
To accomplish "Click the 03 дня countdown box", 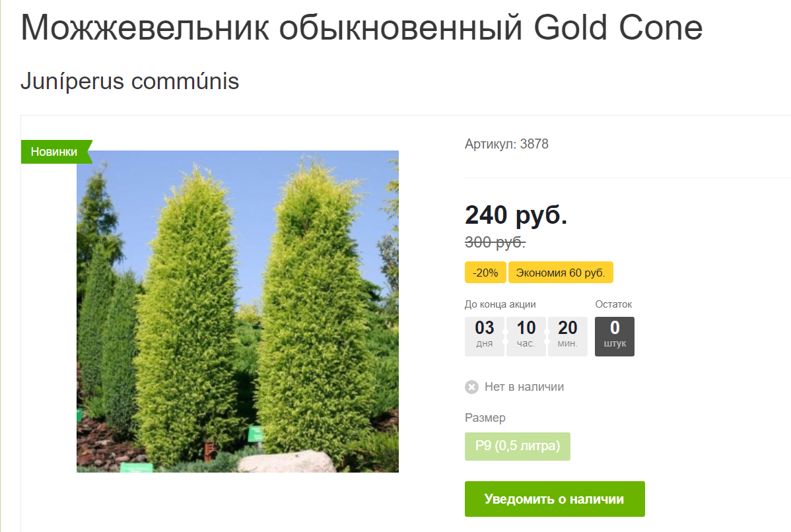I will [484, 337].
